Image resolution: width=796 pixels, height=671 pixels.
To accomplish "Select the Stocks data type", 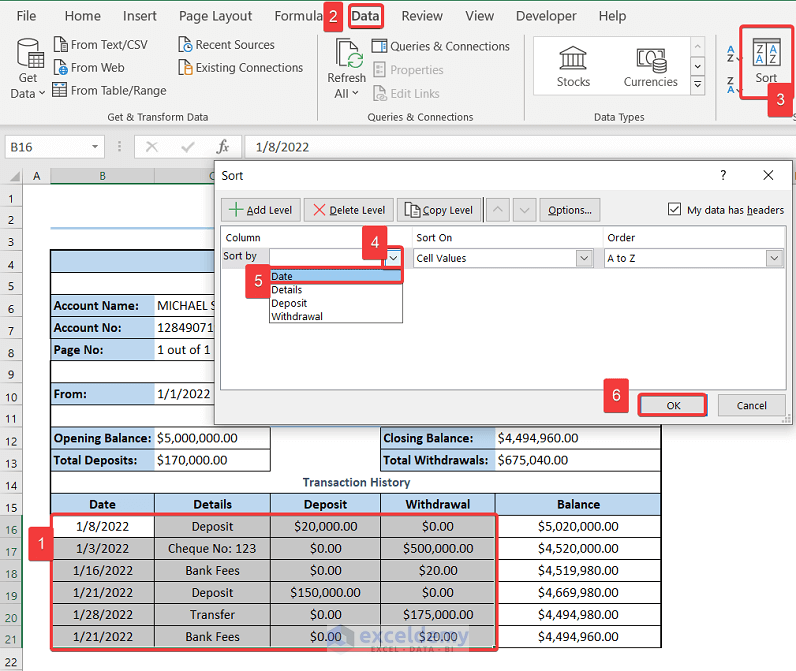I will coord(573,66).
